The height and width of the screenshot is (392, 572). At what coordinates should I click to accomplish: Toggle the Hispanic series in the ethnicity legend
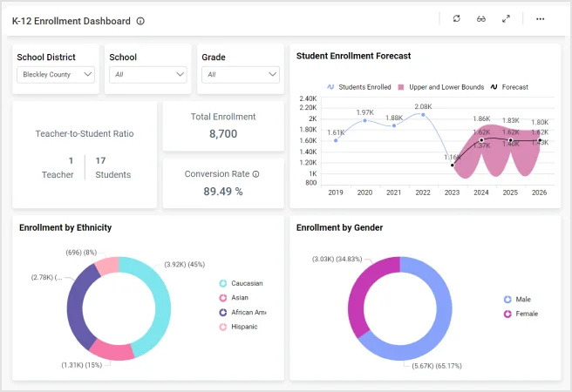(223, 327)
